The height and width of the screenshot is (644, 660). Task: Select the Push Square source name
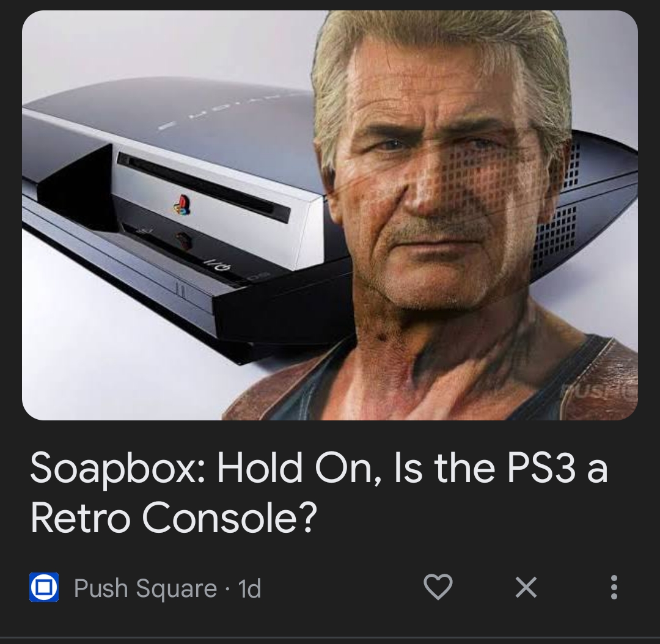pyautogui.click(x=145, y=588)
